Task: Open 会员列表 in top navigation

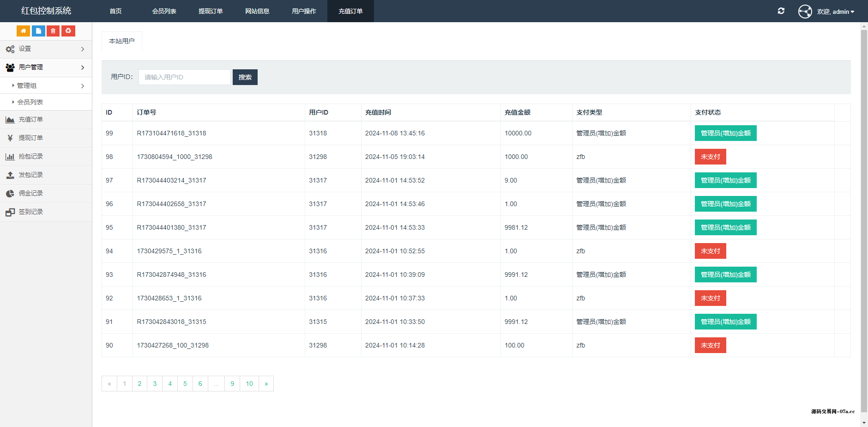Action: point(164,11)
